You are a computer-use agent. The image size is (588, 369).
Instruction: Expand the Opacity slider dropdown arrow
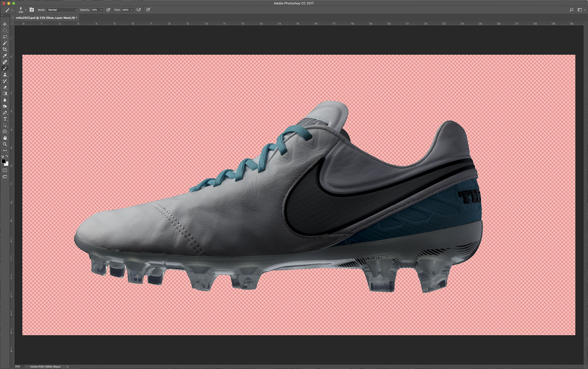101,10
